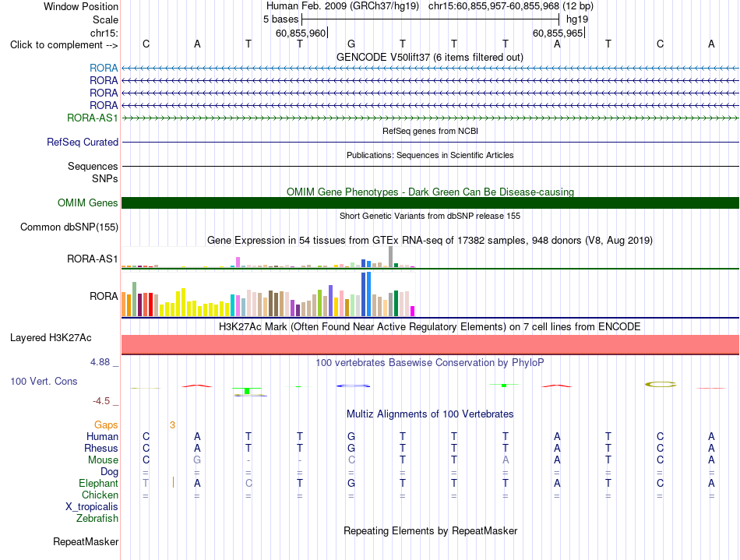Screen dimensions: 740x560
Task: Click the 'Layered H3K27Ac' track label
Action: 51,338
